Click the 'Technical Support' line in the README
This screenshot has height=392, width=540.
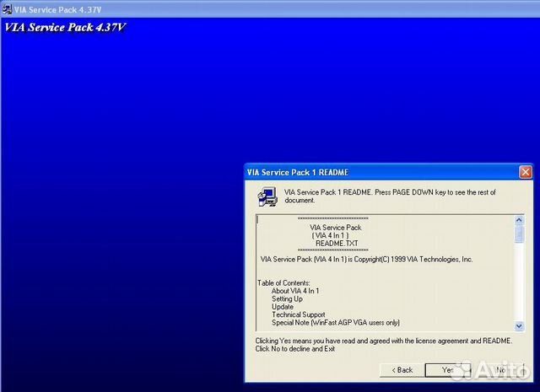298,314
